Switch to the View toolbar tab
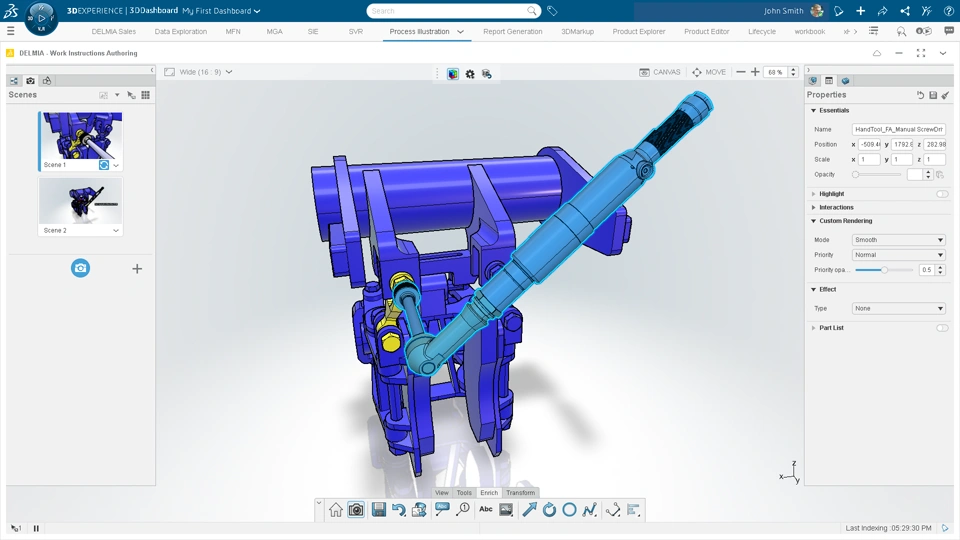 tap(441, 493)
